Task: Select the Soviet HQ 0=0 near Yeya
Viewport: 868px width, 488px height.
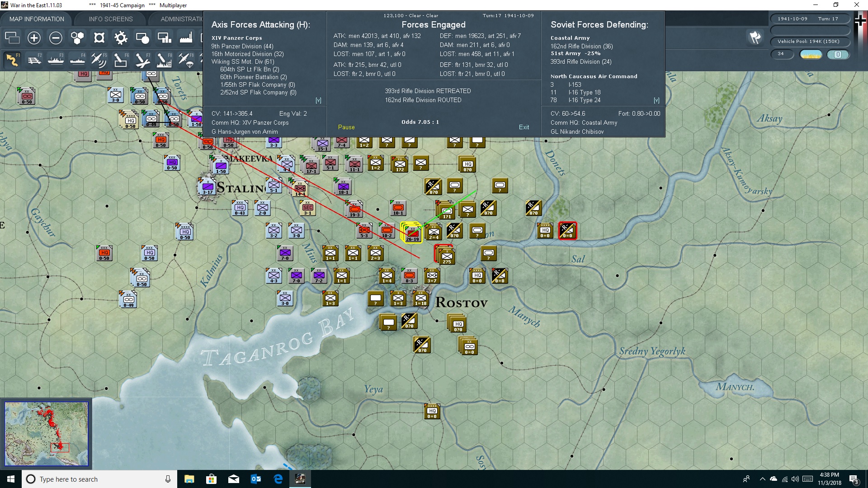Action: (432, 411)
